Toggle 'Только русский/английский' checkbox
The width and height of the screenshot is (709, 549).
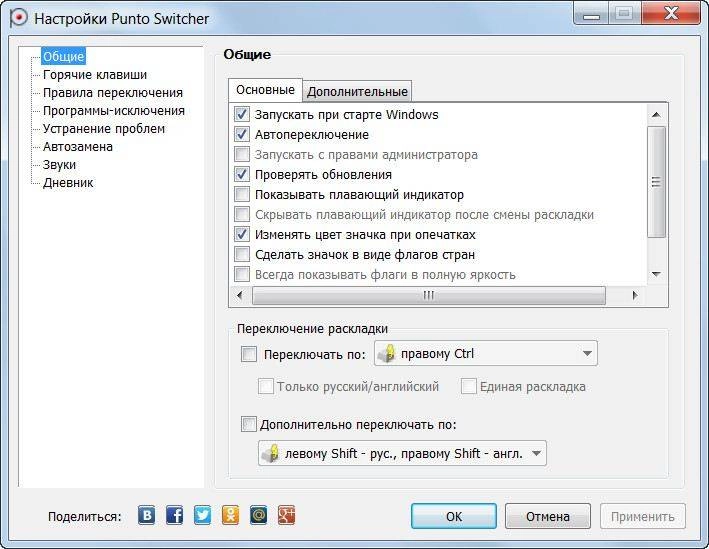click(x=265, y=386)
